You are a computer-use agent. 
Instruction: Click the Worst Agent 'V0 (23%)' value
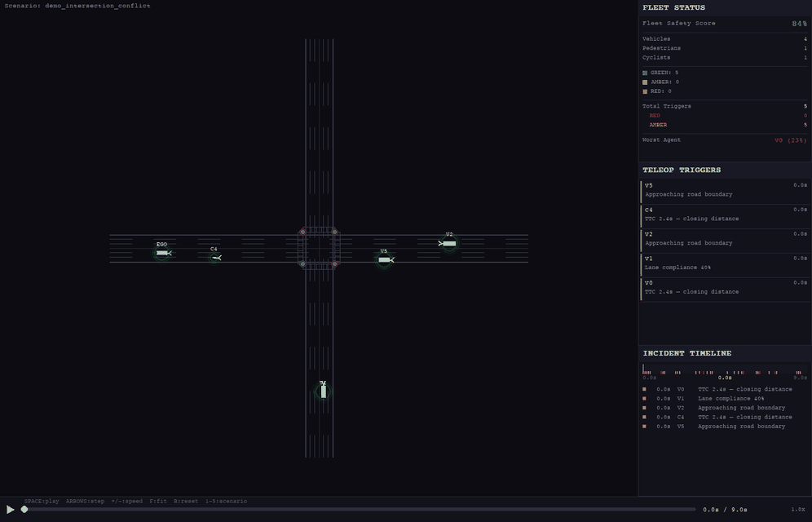[x=790, y=140]
